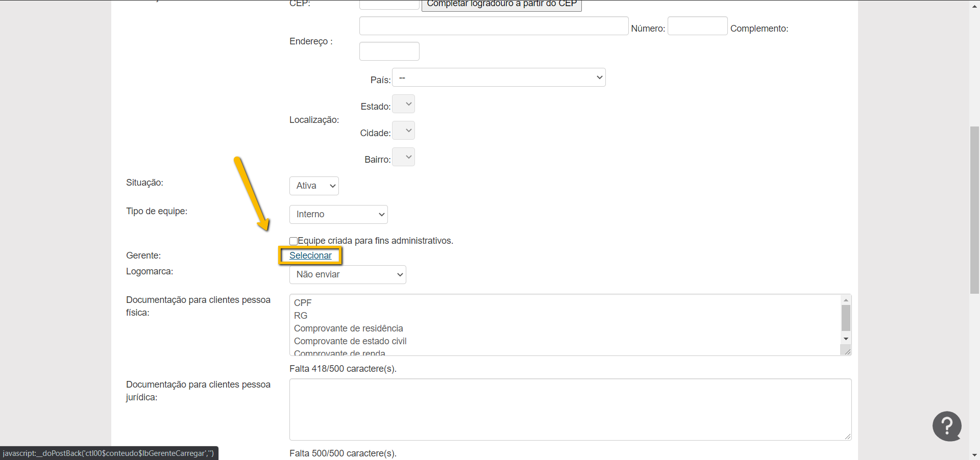The image size is (980, 460).
Task: Change Tipo de equipe from Interno
Action: (338, 215)
